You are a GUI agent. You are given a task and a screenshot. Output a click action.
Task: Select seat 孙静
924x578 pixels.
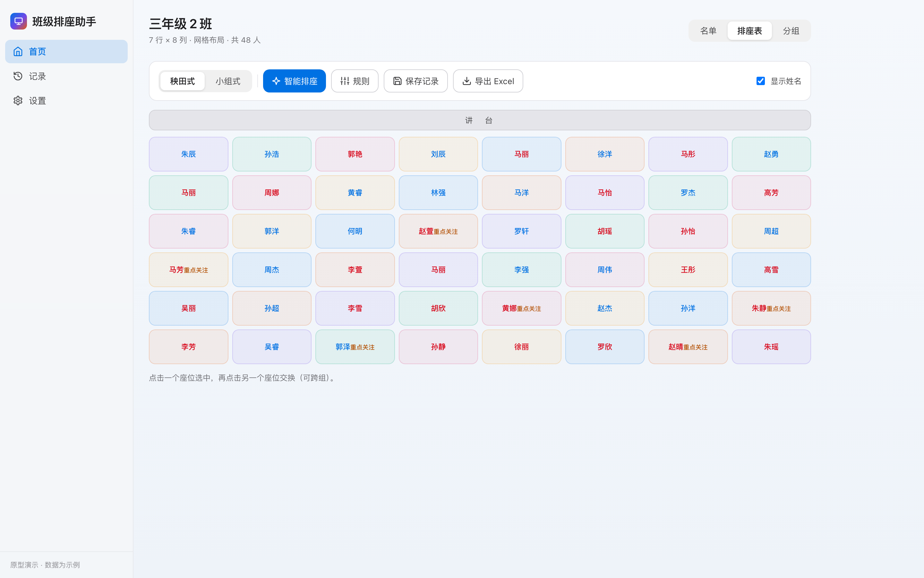pos(438,347)
